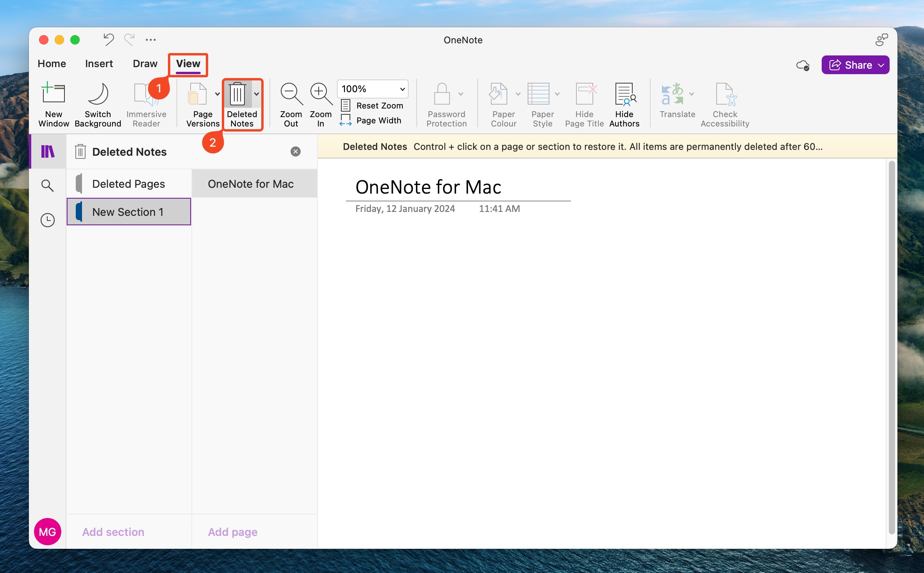Click Add page
The image size is (924, 573).
point(232,532)
